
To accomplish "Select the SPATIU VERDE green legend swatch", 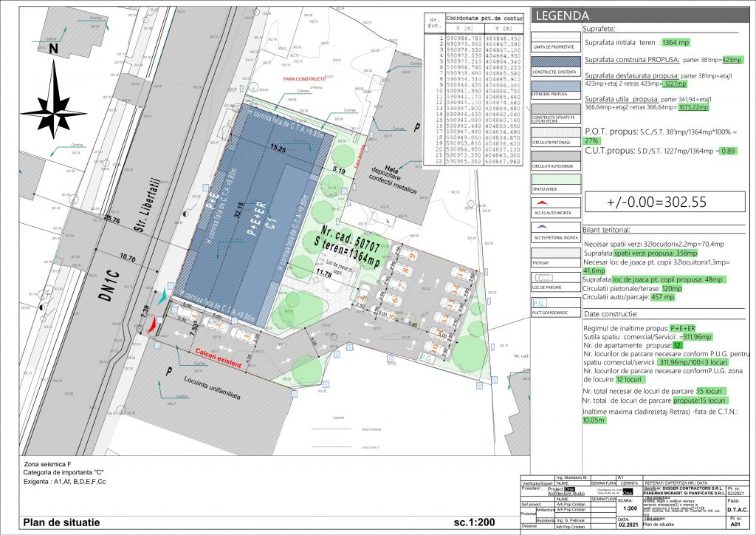I will click(x=554, y=178).
